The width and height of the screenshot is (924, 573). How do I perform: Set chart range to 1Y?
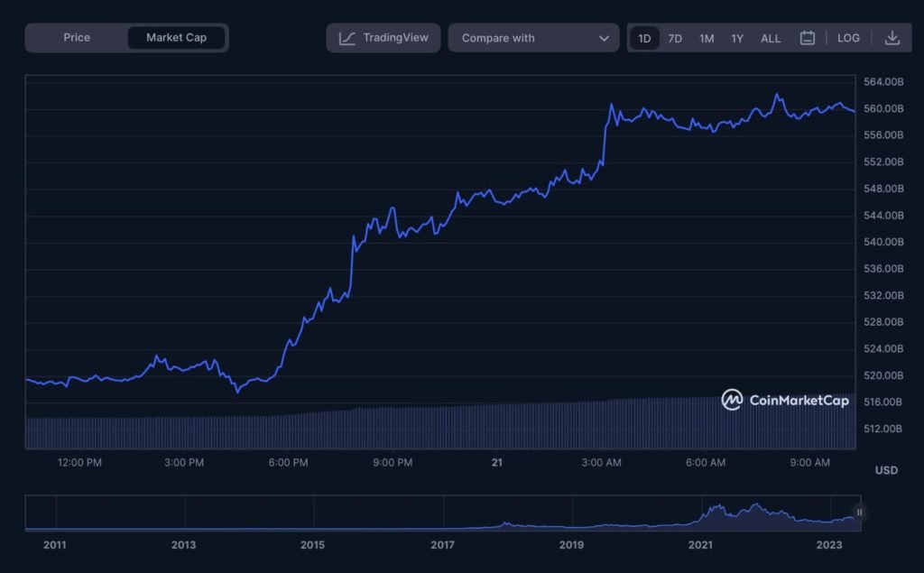click(x=737, y=38)
